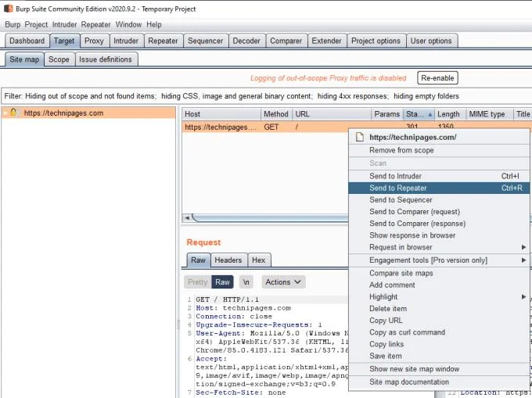Click the Re-enable button
The image size is (532, 398).
pos(437,78)
